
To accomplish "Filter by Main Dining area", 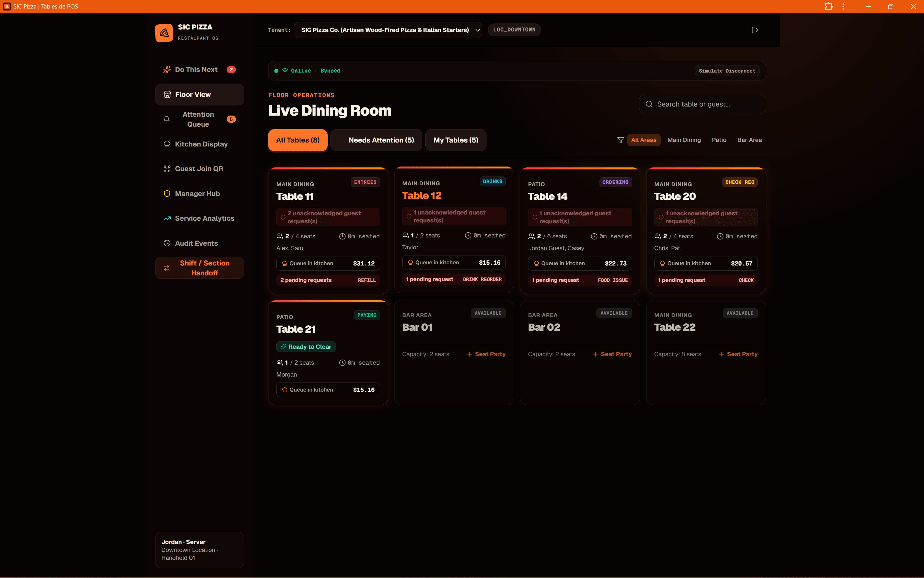I will (684, 140).
